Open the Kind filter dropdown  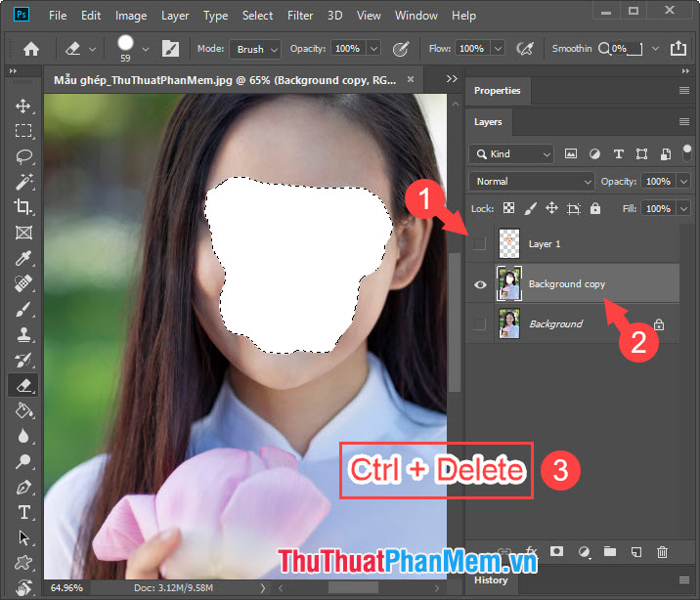(511, 153)
